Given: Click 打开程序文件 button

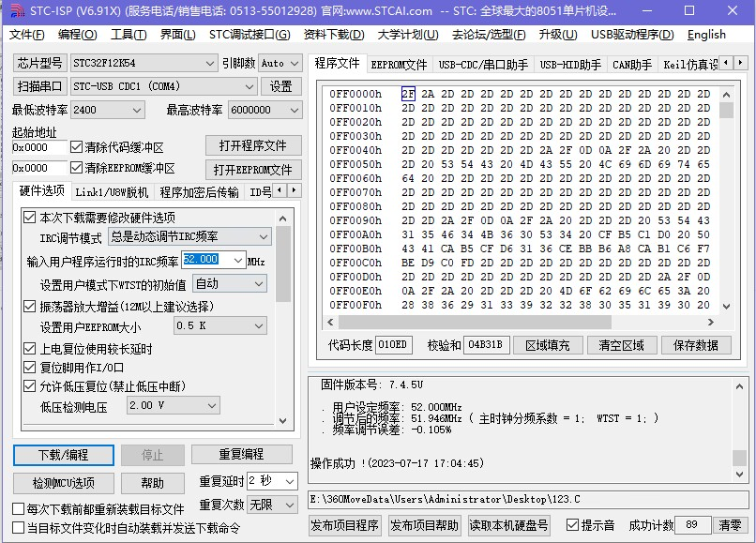Looking at the screenshot, I should (x=253, y=145).
